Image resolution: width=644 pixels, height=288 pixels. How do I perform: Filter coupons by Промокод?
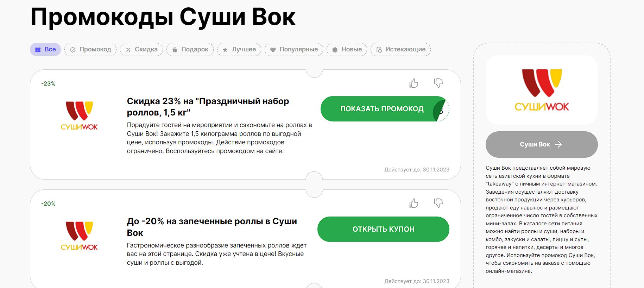pyautogui.click(x=90, y=49)
